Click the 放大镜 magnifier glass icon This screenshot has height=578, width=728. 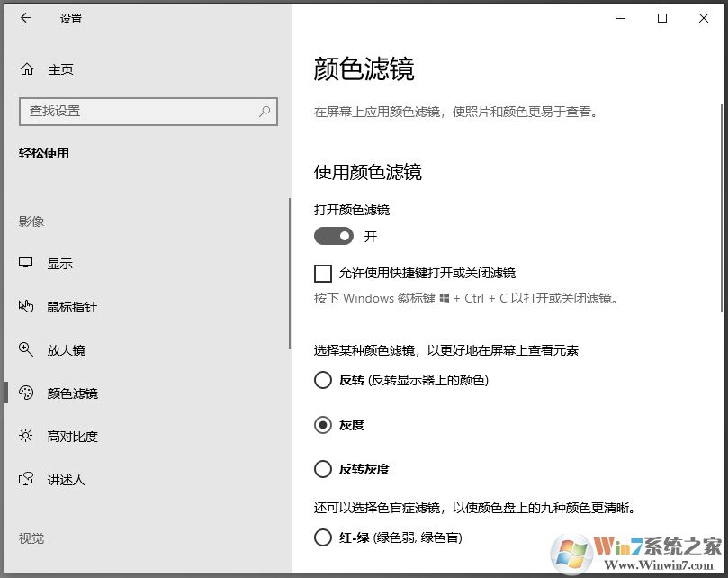[27, 349]
